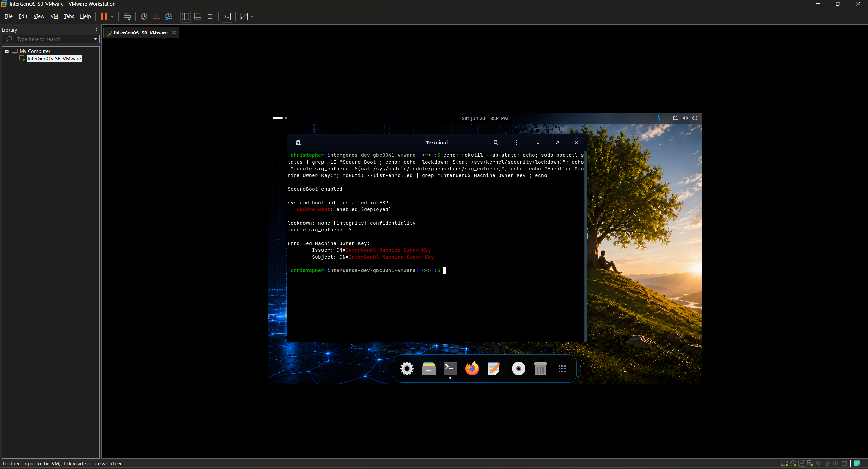Image resolution: width=868 pixels, height=469 pixels.
Task: Maximize the Terminal window
Action: [557, 143]
